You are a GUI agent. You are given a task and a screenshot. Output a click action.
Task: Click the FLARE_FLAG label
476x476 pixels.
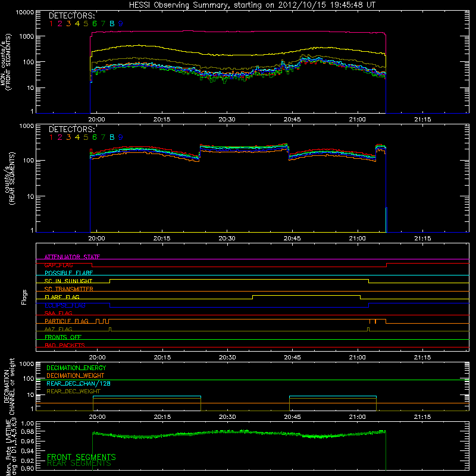pyautogui.click(x=62, y=297)
